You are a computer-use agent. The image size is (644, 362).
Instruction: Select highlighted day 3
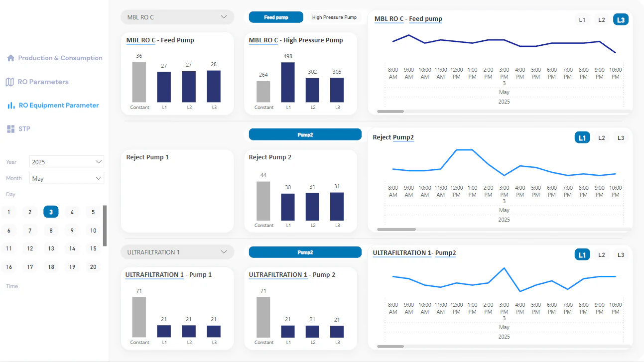click(x=51, y=212)
